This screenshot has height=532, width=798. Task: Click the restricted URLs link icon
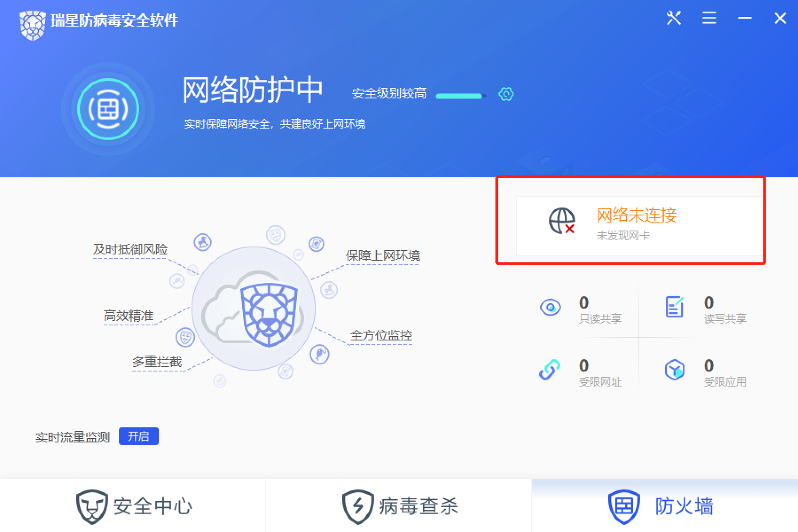[550, 370]
